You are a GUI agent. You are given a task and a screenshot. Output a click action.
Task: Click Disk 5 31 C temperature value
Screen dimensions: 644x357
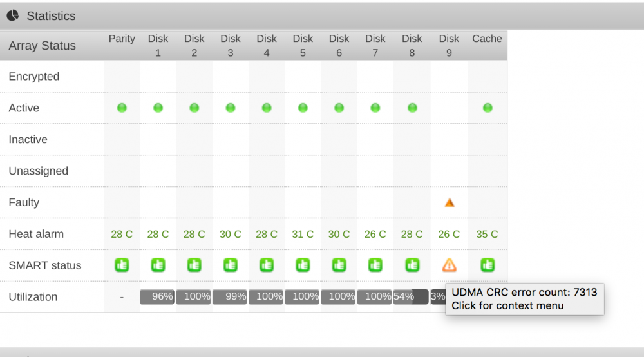(x=303, y=234)
